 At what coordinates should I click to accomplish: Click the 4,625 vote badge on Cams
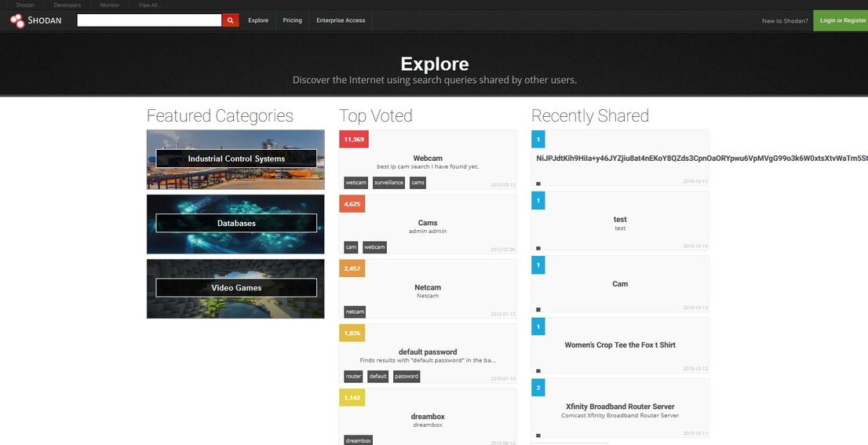352,203
